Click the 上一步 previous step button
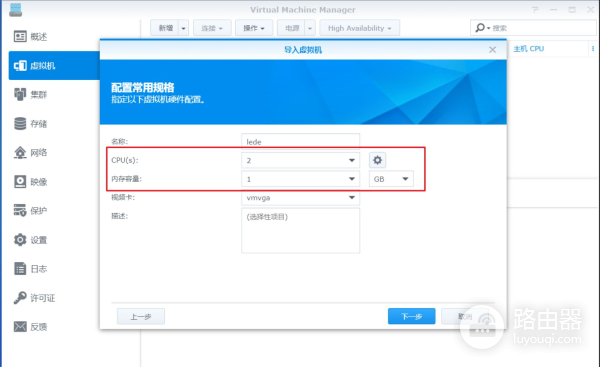Viewport: 600px width, 367px height. pyautogui.click(x=141, y=316)
